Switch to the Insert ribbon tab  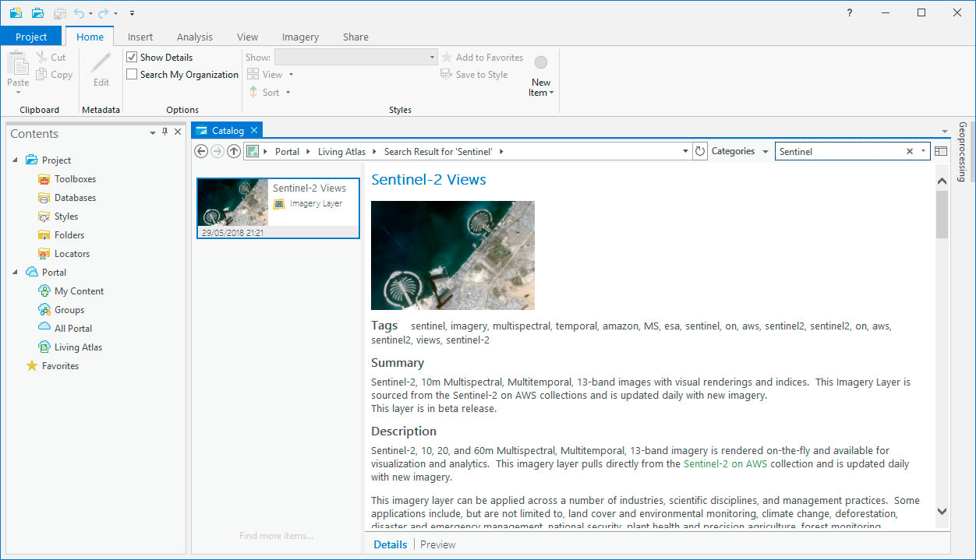tap(140, 37)
